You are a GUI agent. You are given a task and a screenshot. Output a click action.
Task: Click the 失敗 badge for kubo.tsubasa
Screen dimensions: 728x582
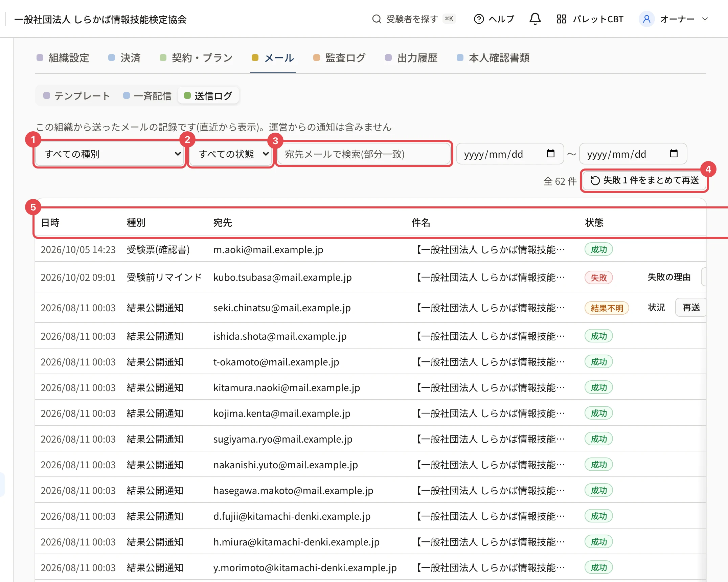coord(599,278)
